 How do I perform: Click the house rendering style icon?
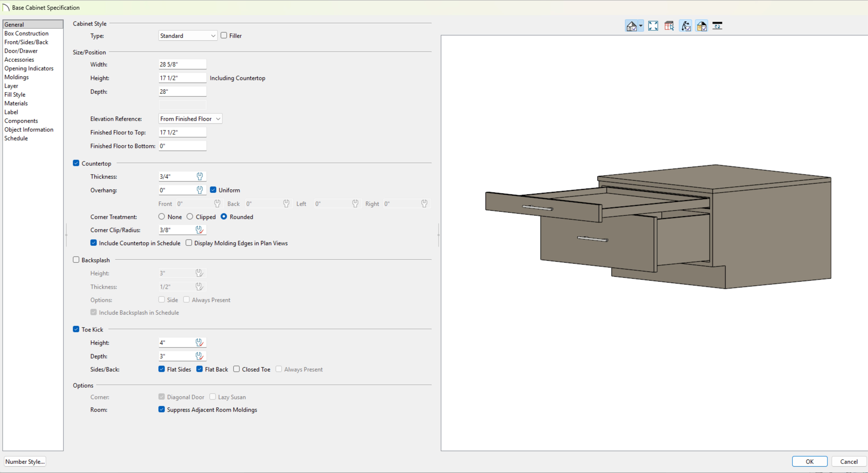coord(631,26)
